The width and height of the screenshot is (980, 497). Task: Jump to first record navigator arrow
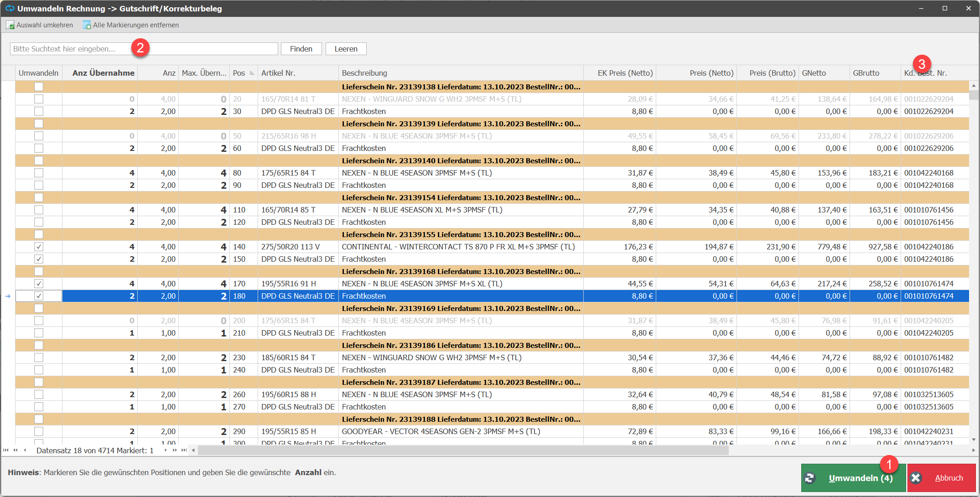click(6, 450)
